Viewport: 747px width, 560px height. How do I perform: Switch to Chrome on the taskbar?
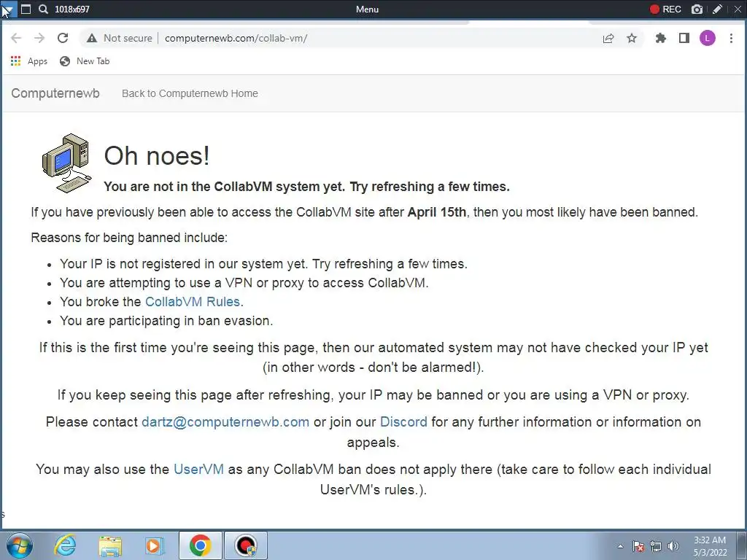[200, 545]
